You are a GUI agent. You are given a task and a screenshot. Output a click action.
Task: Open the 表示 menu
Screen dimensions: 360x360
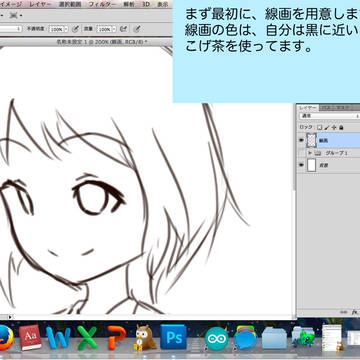pyautogui.click(x=162, y=4)
